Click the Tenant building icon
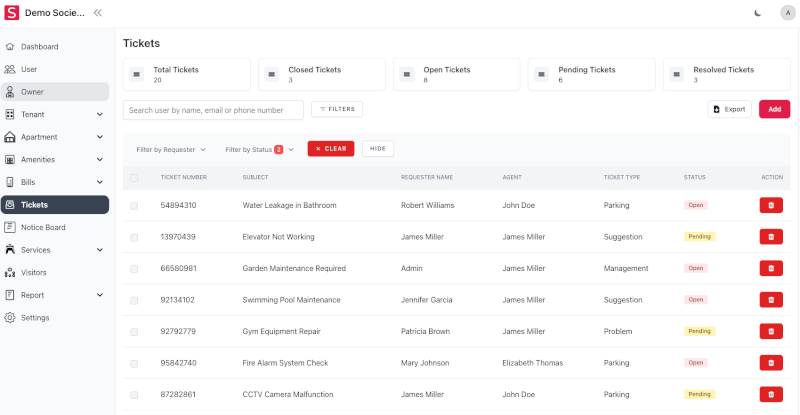This screenshot has width=800, height=415. tap(10, 114)
